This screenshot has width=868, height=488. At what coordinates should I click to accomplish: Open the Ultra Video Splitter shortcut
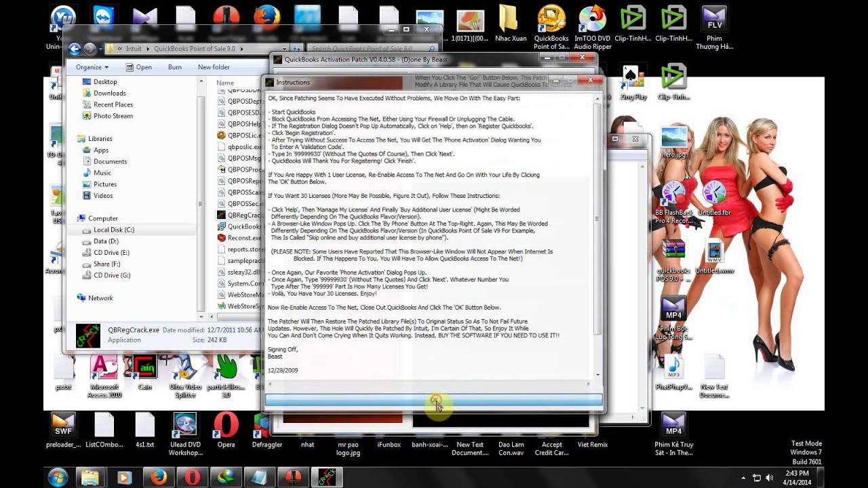click(185, 377)
